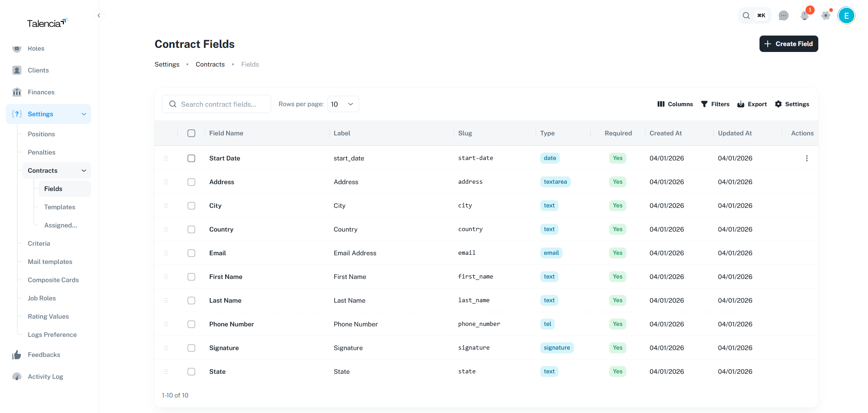
Task: Select Templates in the sidebar
Action: coord(59,207)
